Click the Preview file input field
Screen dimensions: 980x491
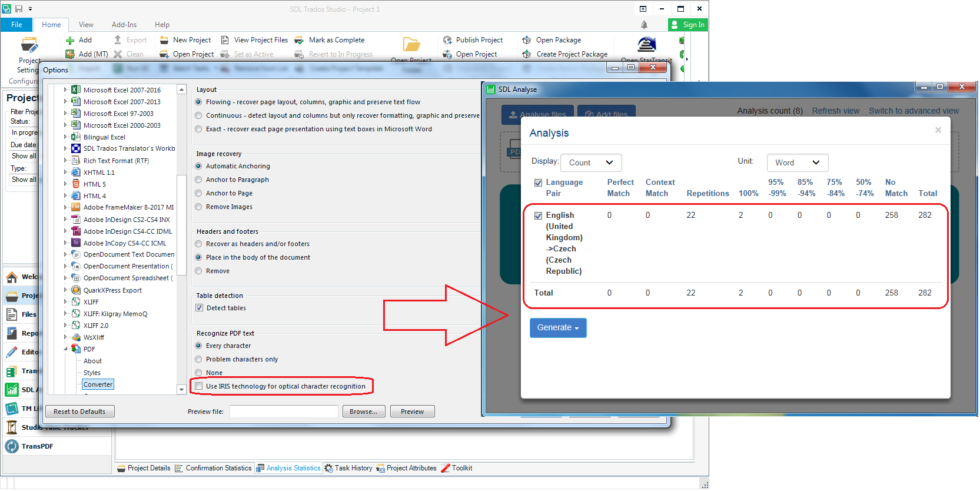point(284,412)
